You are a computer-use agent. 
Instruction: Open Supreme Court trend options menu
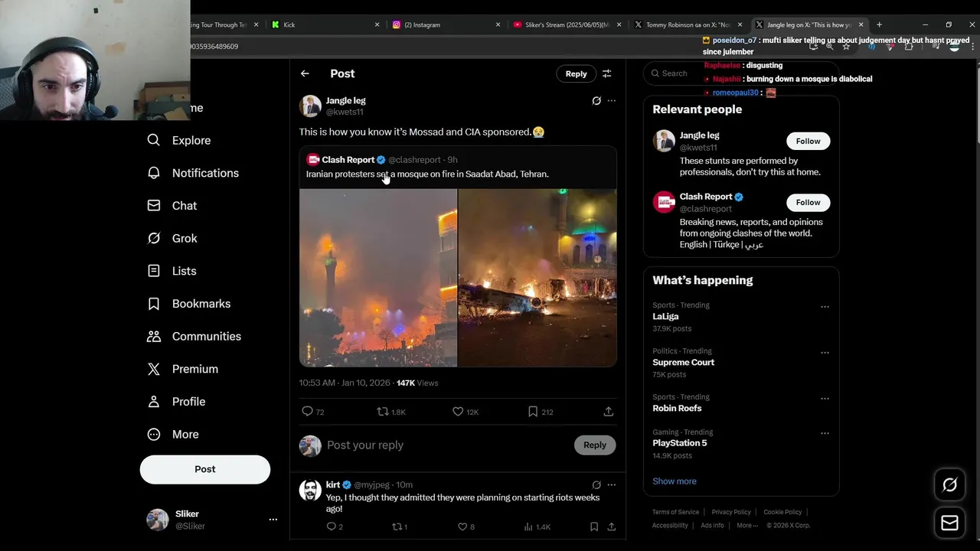pyautogui.click(x=825, y=353)
